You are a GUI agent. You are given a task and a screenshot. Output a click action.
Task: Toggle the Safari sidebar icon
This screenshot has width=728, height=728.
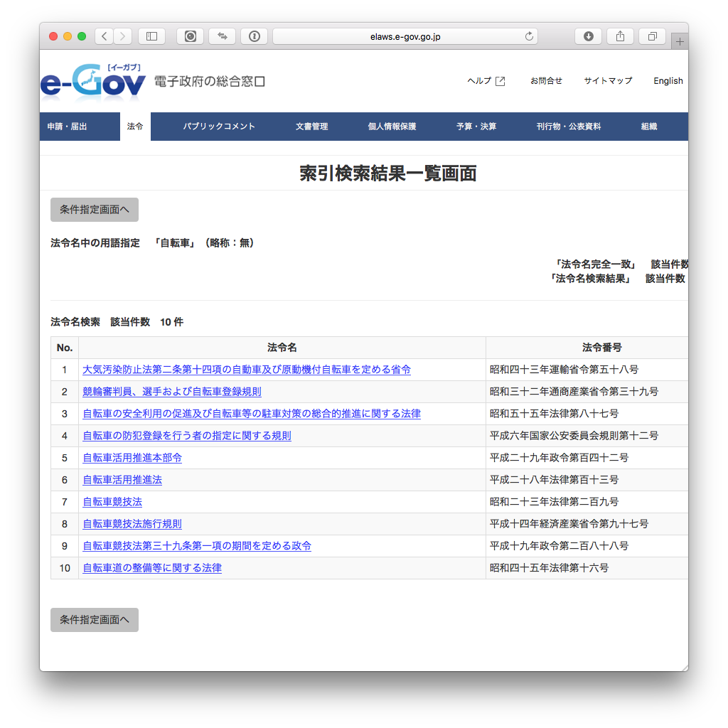click(x=151, y=36)
